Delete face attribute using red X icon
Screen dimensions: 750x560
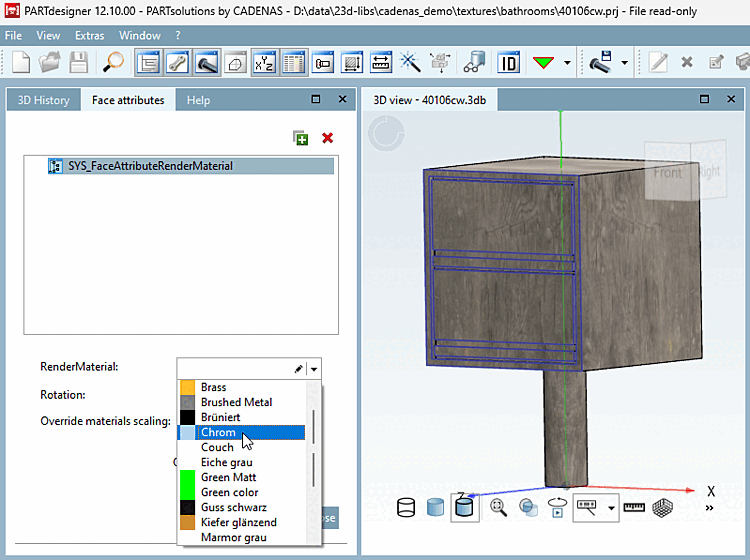tap(327, 138)
